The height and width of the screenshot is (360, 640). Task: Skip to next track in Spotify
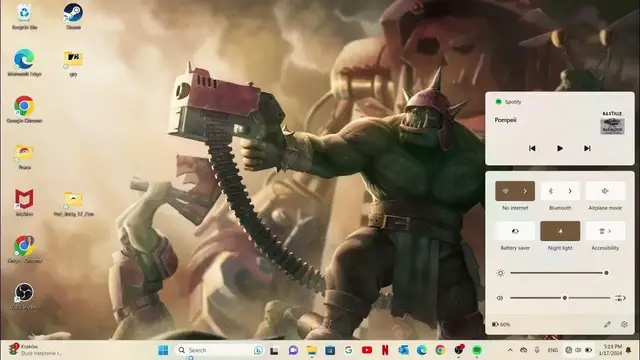[x=587, y=149]
